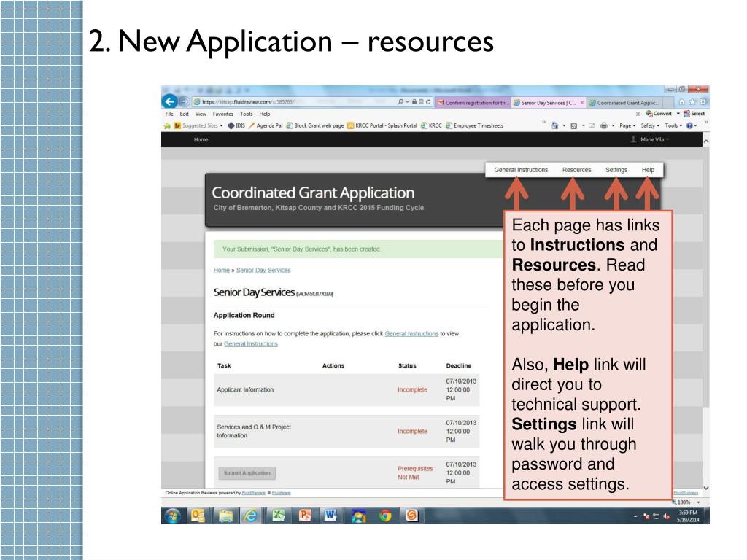Viewport: 747px width, 560px height.
Task: Switch to Coordinated Grant Applic... browser tab
Action: click(x=624, y=102)
